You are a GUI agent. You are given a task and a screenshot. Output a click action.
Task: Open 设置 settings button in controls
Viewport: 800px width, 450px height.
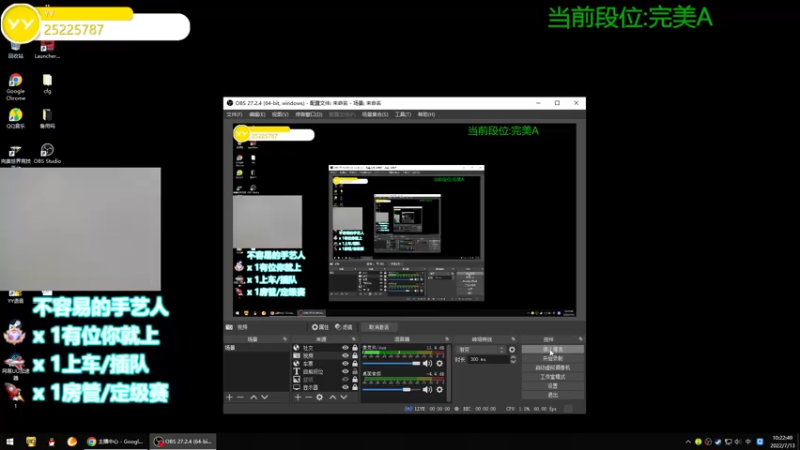[553, 386]
